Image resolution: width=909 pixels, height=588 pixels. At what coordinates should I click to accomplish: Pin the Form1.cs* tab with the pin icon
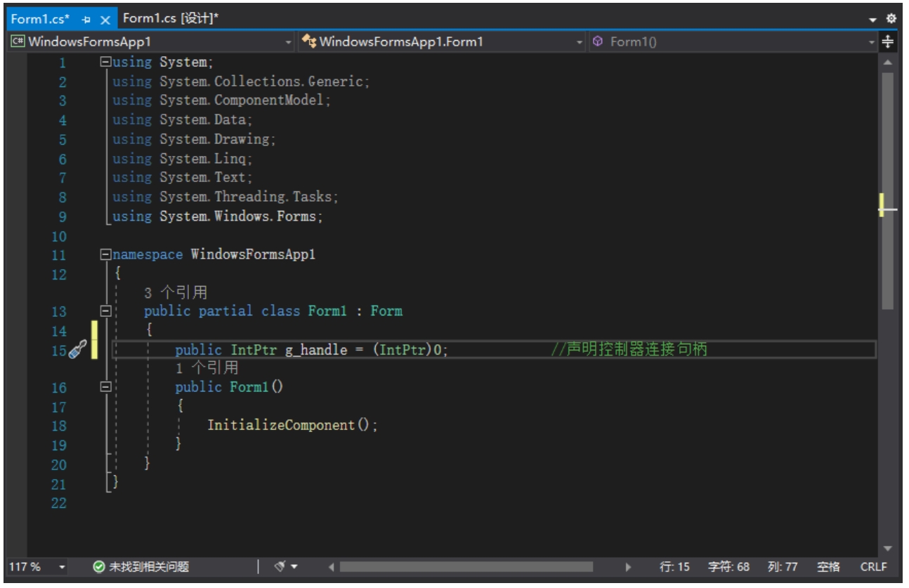[87, 20]
